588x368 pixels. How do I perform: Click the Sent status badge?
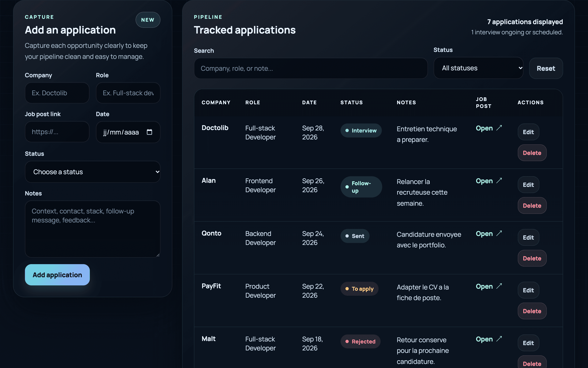pos(355,236)
